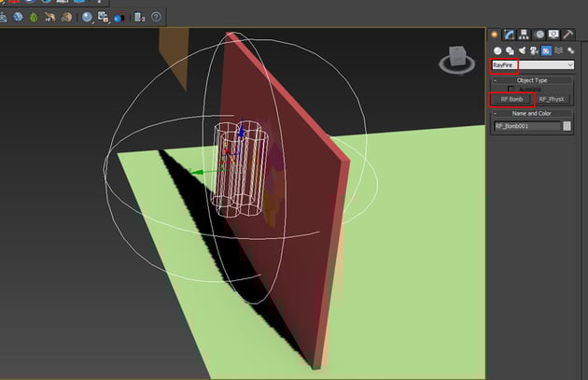The image size is (588, 380).
Task: Open the object color swatch
Action: (567, 126)
